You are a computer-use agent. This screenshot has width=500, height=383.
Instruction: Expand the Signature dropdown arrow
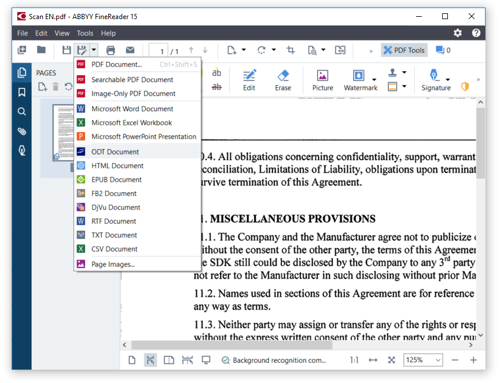(x=448, y=79)
